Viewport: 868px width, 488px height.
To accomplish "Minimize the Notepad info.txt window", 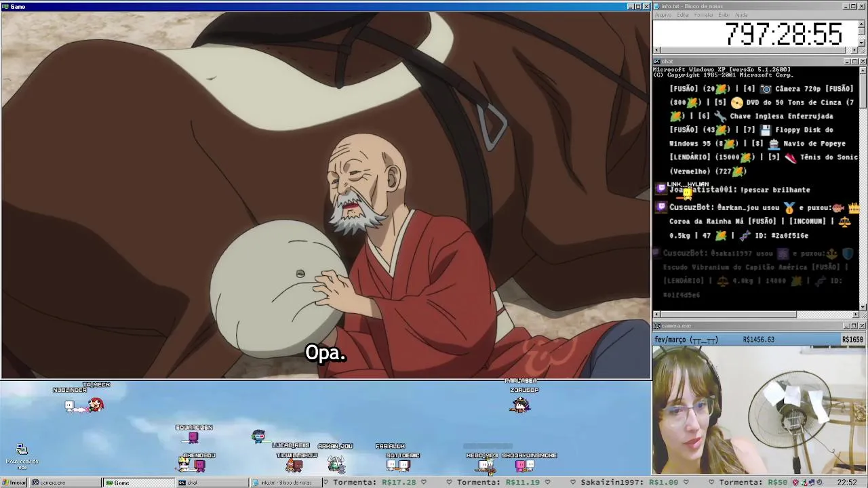I will coord(846,6).
